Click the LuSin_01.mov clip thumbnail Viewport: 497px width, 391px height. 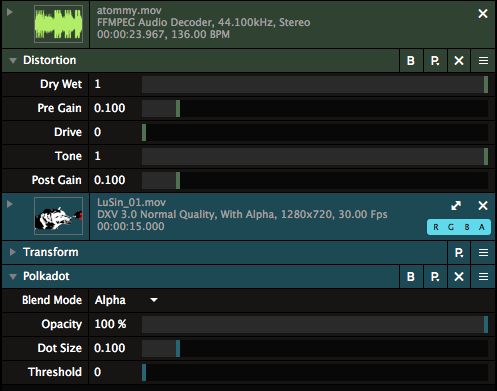coord(58,216)
